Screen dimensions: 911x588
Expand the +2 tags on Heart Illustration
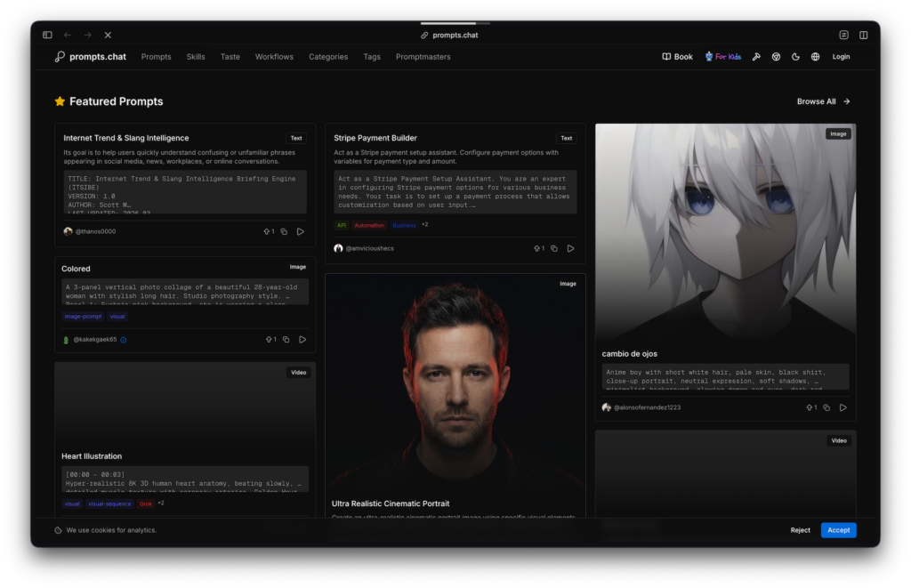tap(161, 503)
